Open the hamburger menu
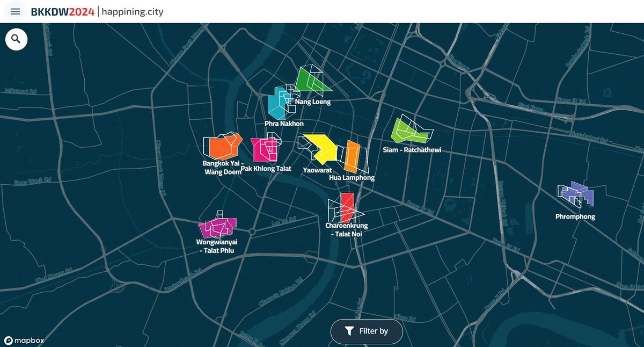Image resolution: width=644 pixels, height=347 pixels. coord(16,11)
